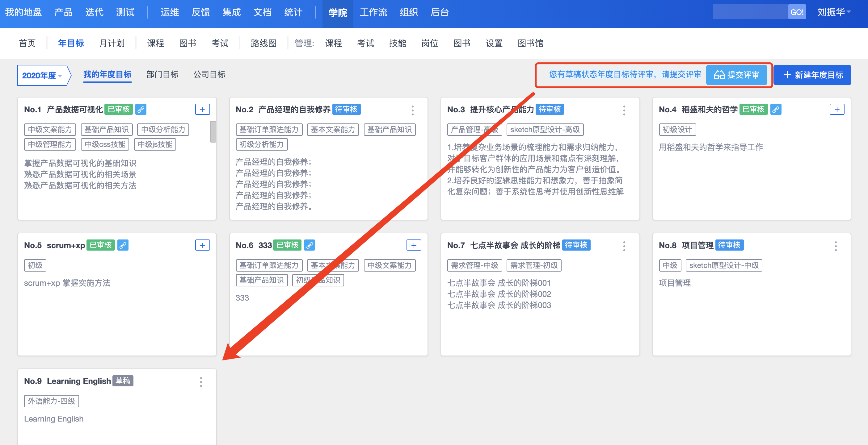Open 图书馆 in the management navigation
Screen dimensions: 868x445
click(x=531, y=43)
